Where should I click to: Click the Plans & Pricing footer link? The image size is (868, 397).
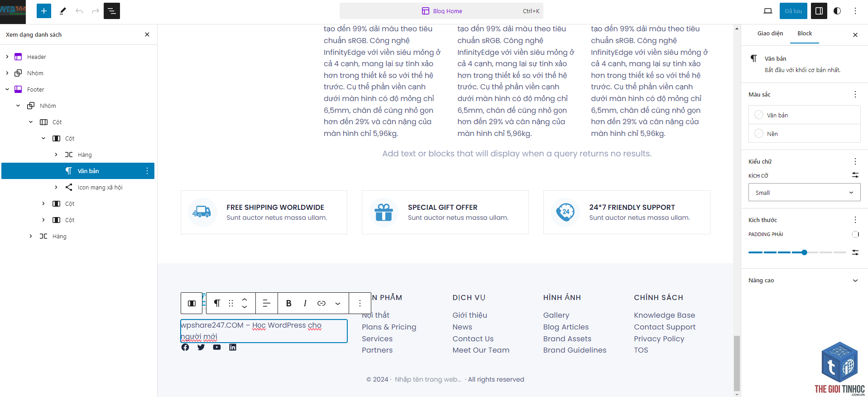tap(389, 327)
